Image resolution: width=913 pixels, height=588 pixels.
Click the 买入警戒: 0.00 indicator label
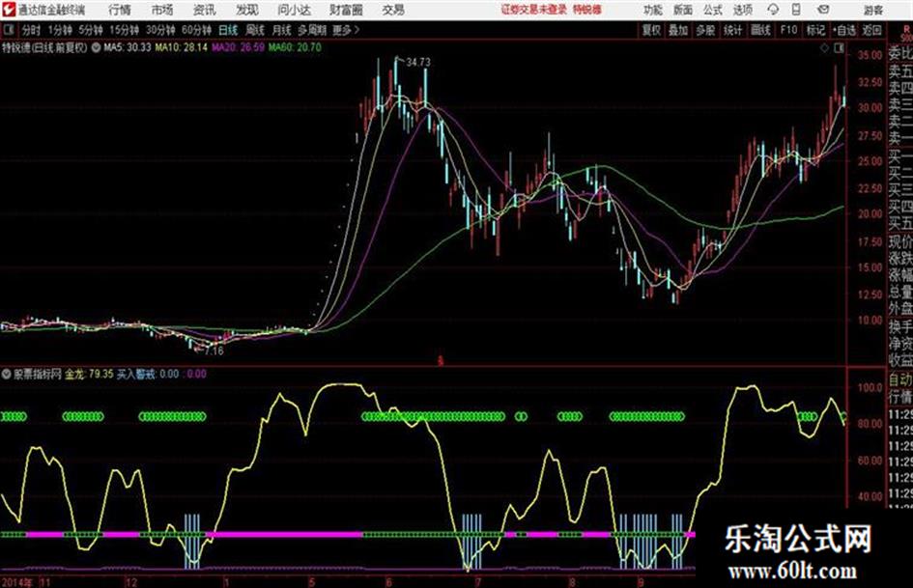click(148, 374)
